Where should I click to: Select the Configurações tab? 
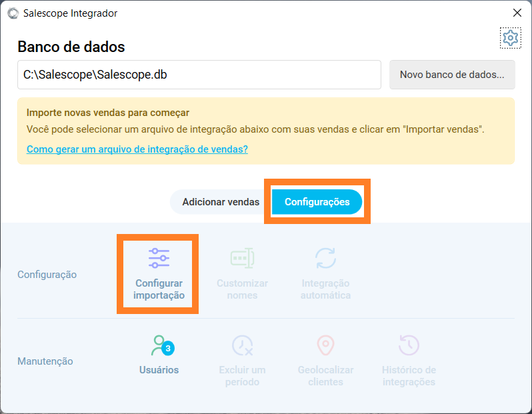pos(317,202)
